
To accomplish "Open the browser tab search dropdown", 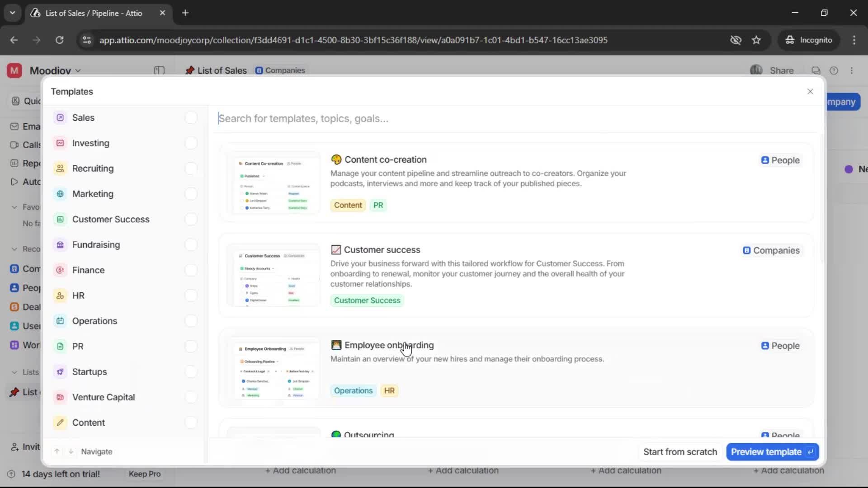I will pos(12,13).
